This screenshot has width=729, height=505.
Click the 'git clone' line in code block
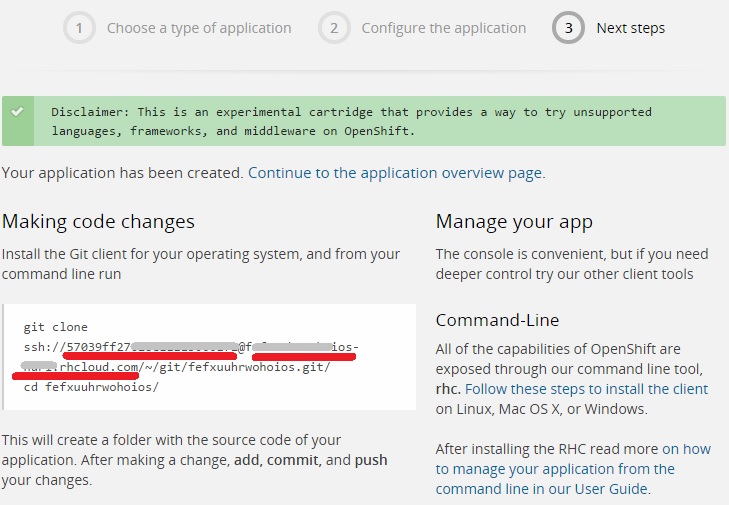(56, 328)
